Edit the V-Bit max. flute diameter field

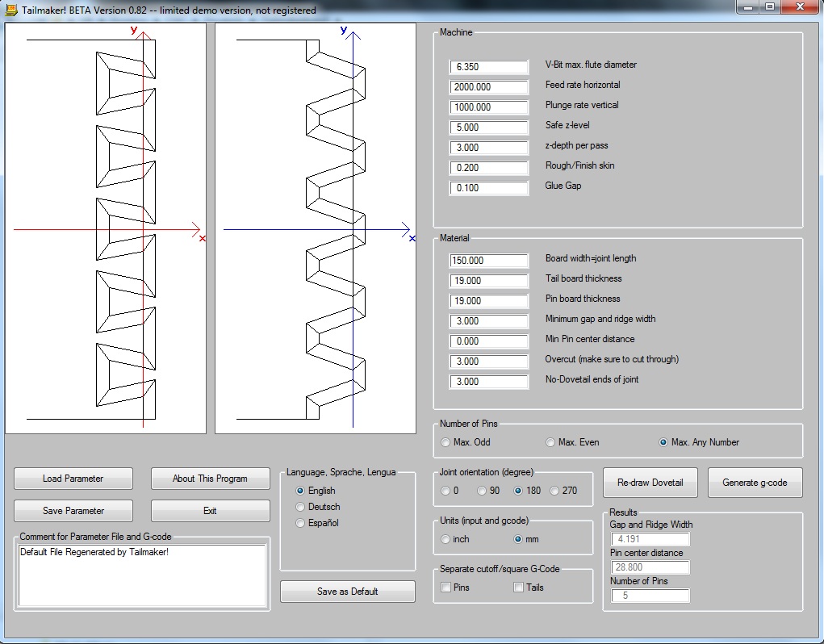(489, 67)
